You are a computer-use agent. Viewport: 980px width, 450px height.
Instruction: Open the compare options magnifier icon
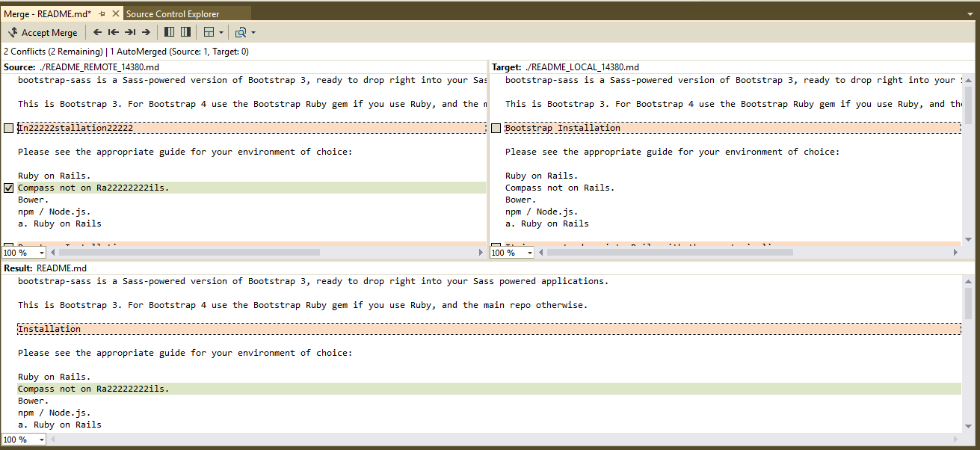point(241,32)
